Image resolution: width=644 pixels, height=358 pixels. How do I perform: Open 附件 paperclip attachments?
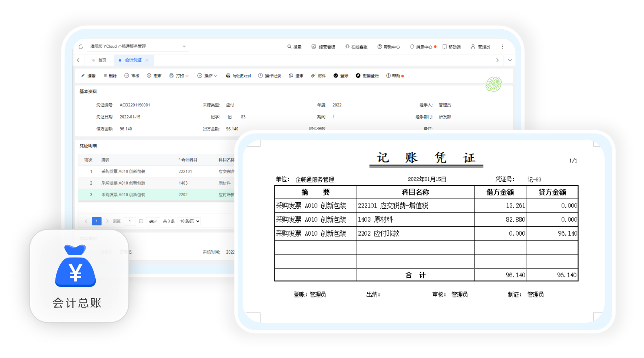(x=313, y=75)
